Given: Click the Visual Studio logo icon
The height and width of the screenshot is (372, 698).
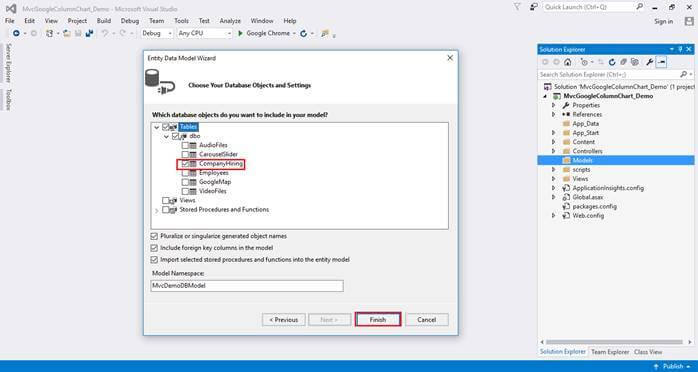Looking at the screenshot, I should [x=11, y=8].
